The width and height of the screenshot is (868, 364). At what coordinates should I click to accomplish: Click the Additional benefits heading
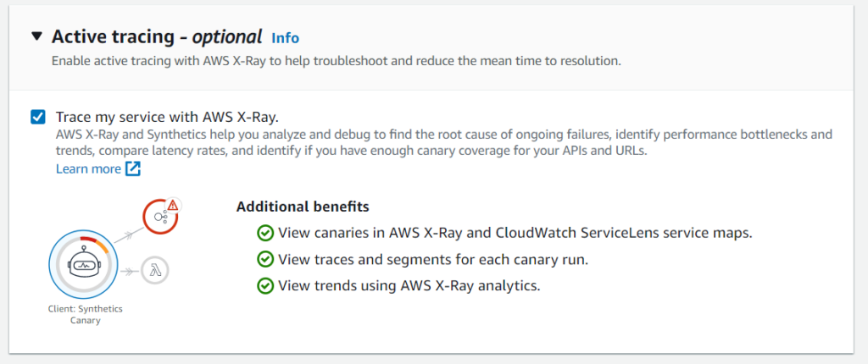(x=303, y=207)
